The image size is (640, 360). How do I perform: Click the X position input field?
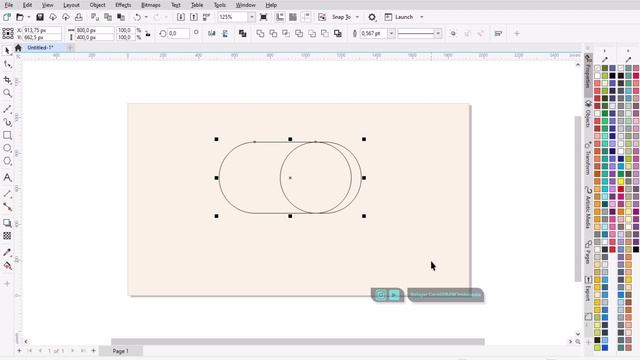coord(42,30)
